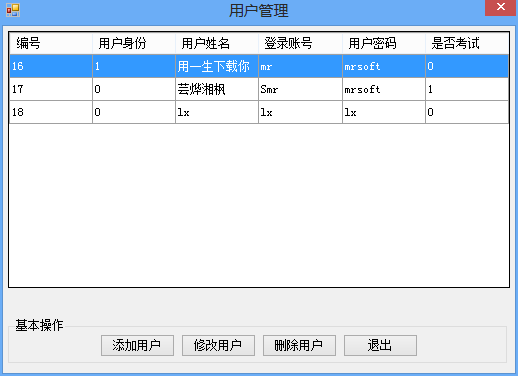This screenshot has width=518, height=376.
Task: Click the 是否考试 cell showing 1
Action: (467, 89)
